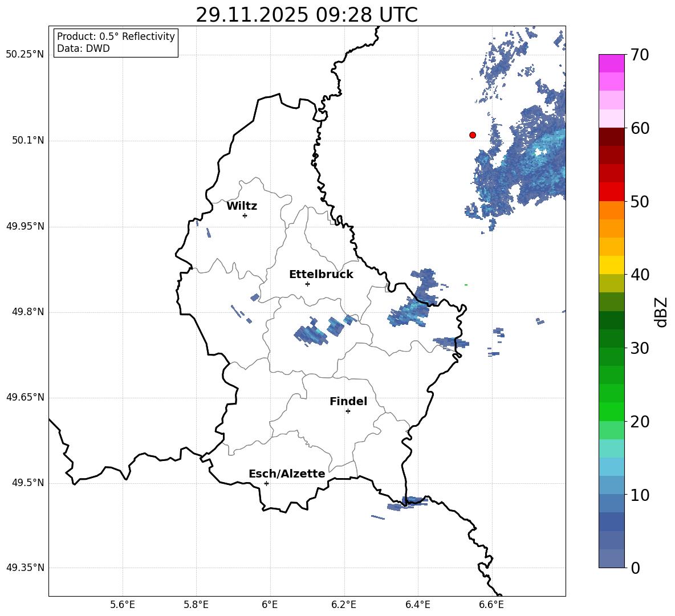Click the colorbar tick label 40
This screenshot has width=675, height=616.
[x=640, y=275]
